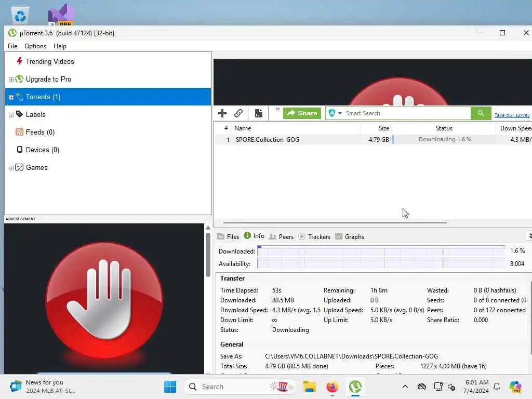
Task: Switch to the Info tab
Action: 254,236
